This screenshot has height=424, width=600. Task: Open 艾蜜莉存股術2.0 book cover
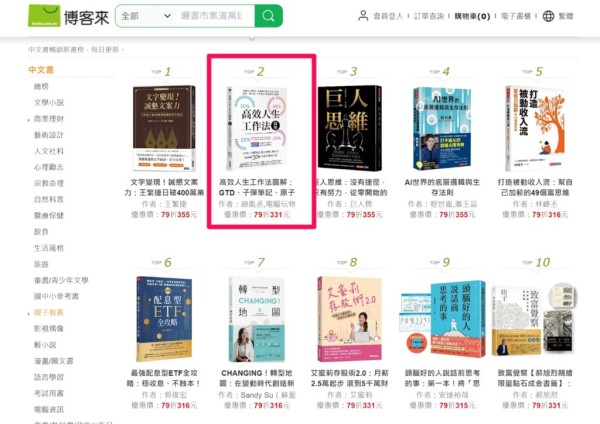(350, 319)
